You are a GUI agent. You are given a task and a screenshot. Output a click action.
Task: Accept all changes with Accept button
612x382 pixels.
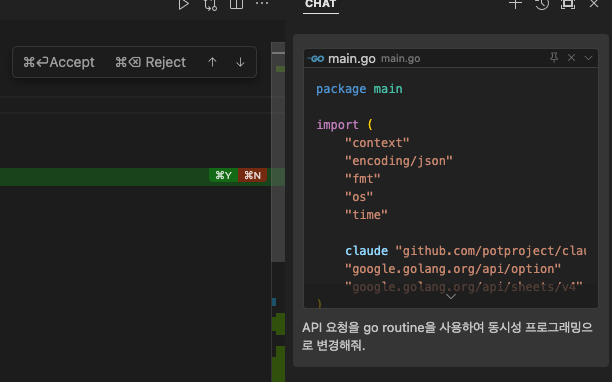(59, 62)
